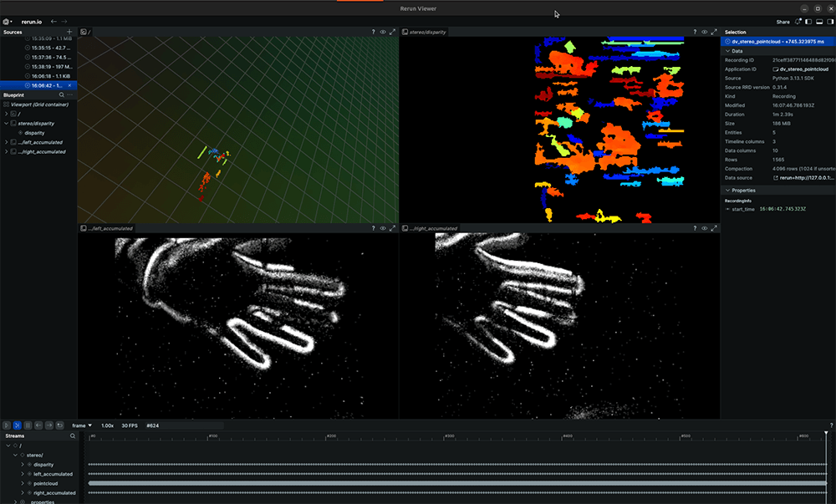The image size is (836, 504).
Task: Toggle the follow-latest playback mode
Action: (17, 425)
